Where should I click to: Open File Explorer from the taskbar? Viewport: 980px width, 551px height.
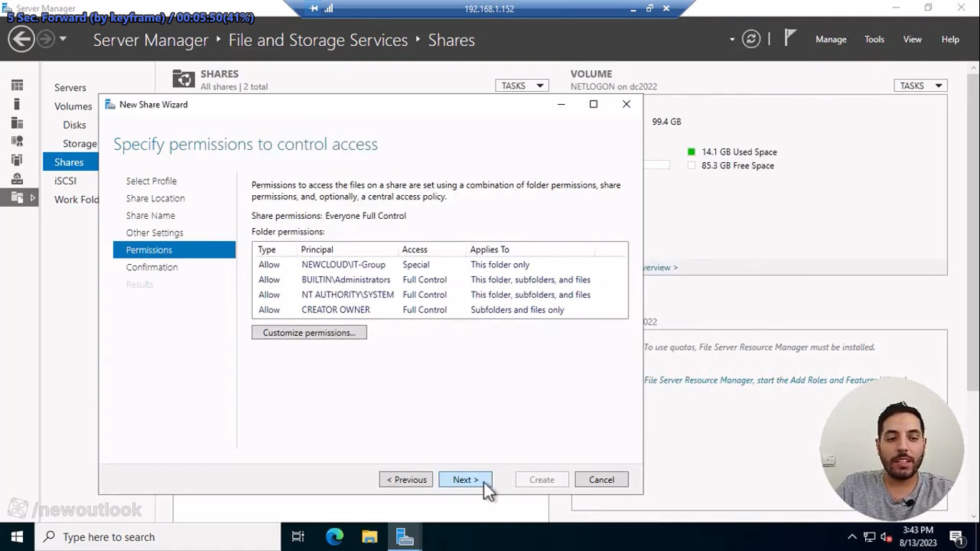pos(369,537)
